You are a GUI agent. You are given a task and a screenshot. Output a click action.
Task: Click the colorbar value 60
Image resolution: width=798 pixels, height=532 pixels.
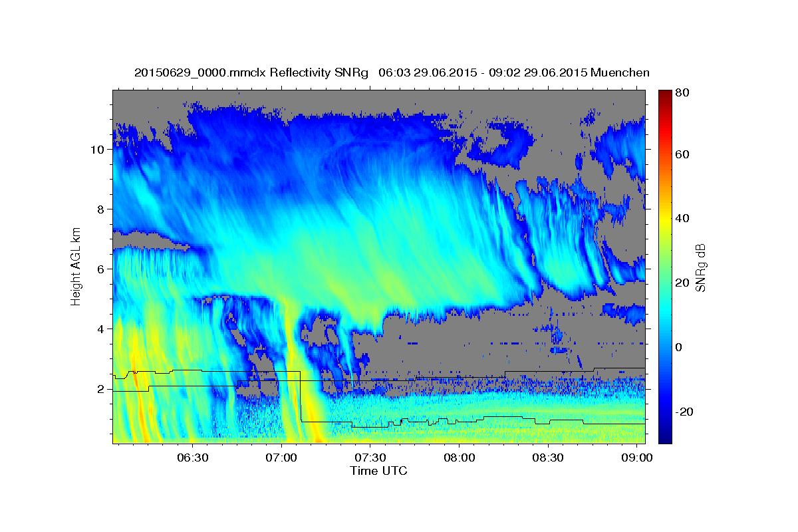click(683, 154)
